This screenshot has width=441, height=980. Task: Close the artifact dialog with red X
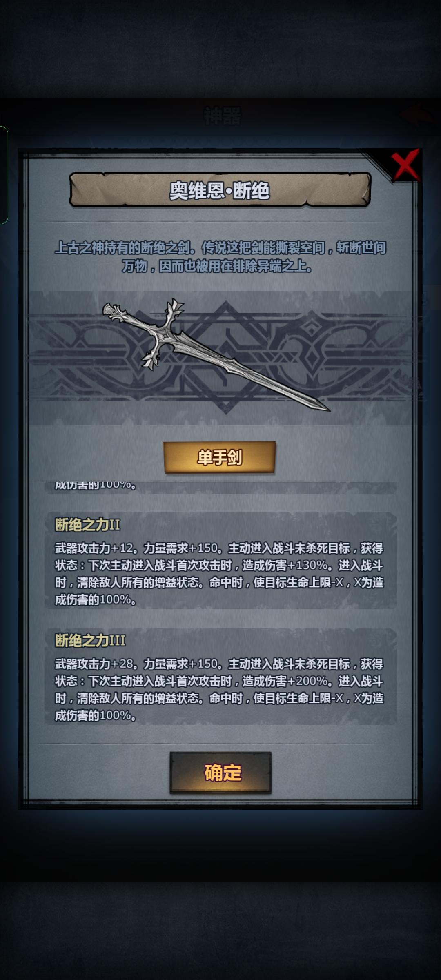(x=405, y=165)
